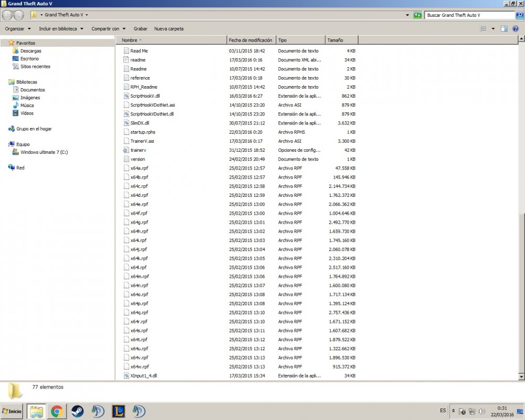Select the ScriptHookV.dll file icon
The width and height of the screenshot is (525, 420).
tap(126, 96)
